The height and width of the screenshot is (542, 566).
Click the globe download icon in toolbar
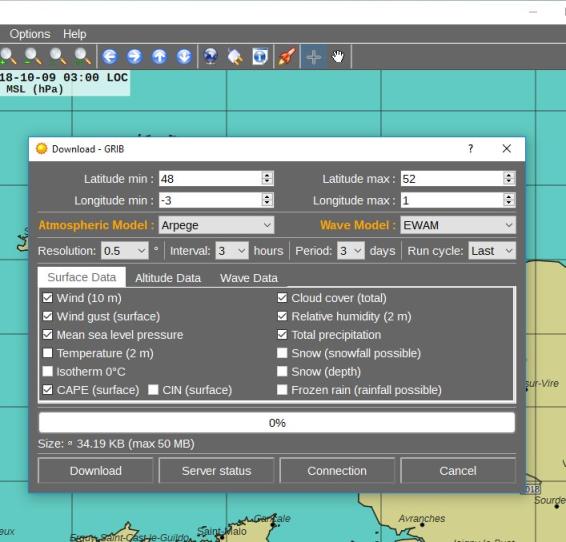(x=210, y=57)
